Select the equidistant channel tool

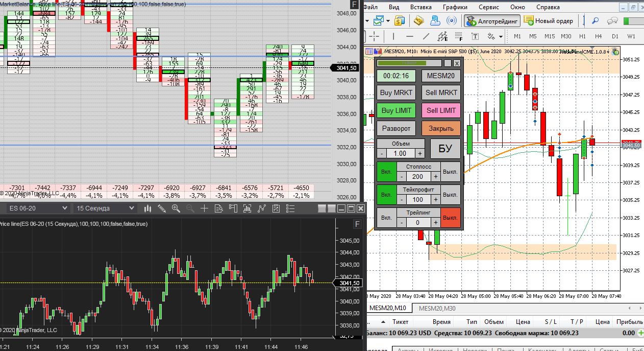click(x=442, y=36)
